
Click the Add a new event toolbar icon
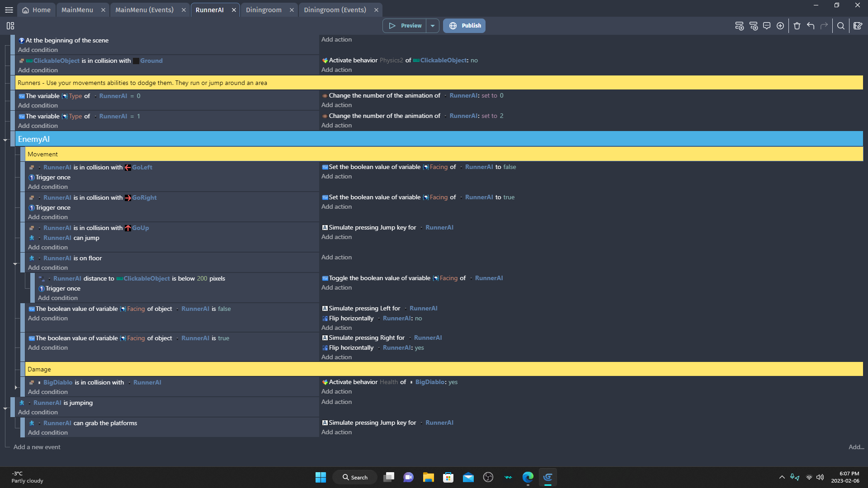739,26
